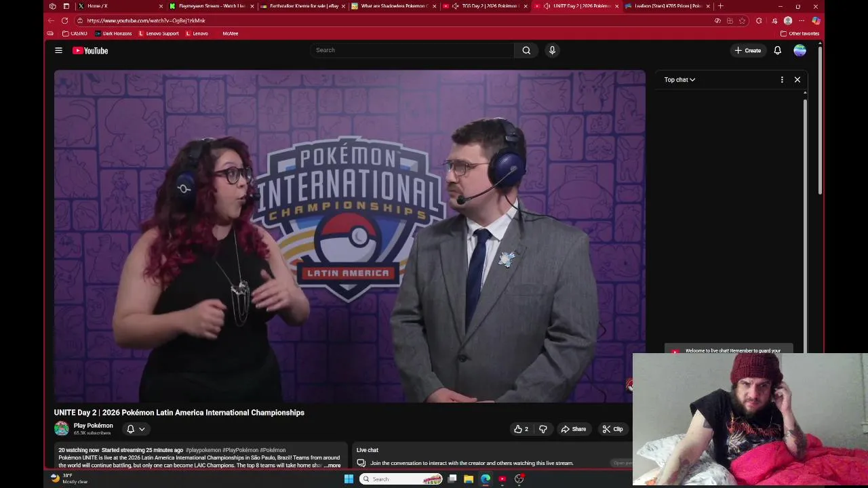
Task: Open the YouTube account avatar menu
Action: [800, 50]
